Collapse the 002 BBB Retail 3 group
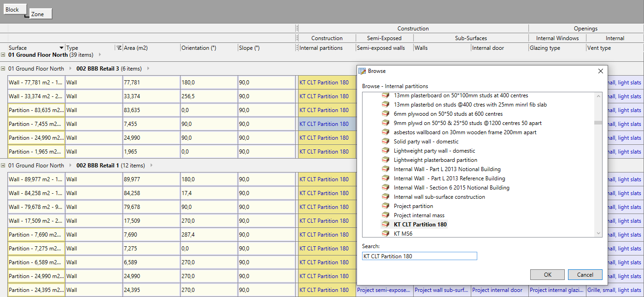 pyautogui.click(x=3, y=69)
